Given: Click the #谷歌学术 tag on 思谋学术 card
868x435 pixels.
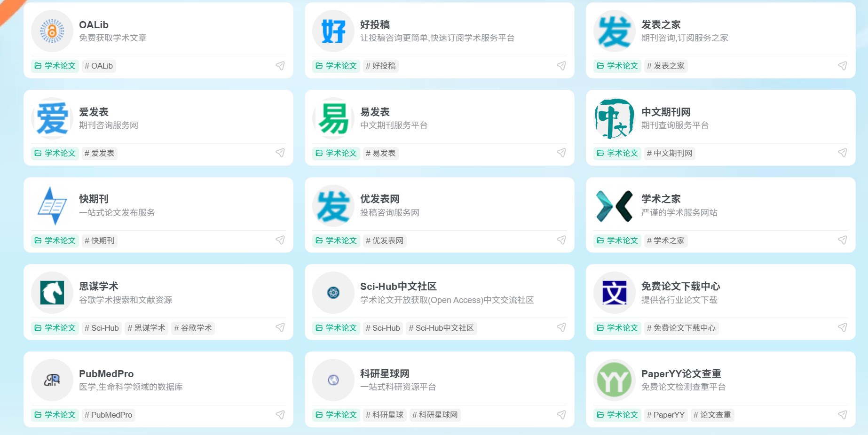Looking at the screenshot, I should (193, 328).
